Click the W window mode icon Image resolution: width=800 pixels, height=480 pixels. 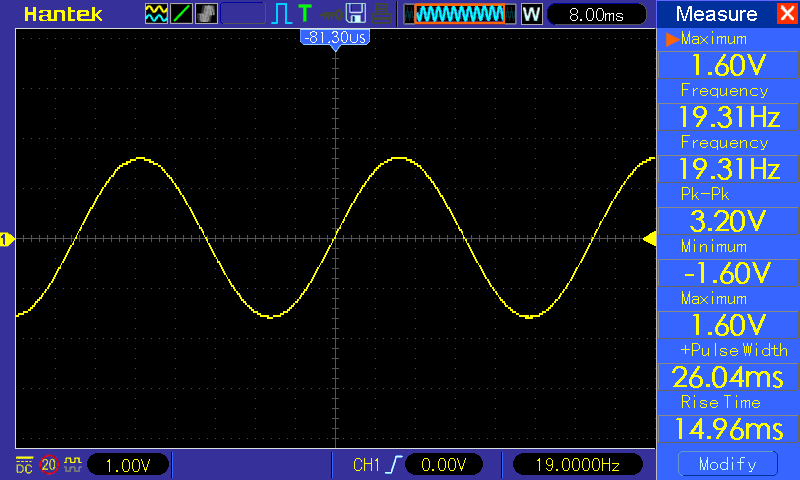(x=532, y=14)
